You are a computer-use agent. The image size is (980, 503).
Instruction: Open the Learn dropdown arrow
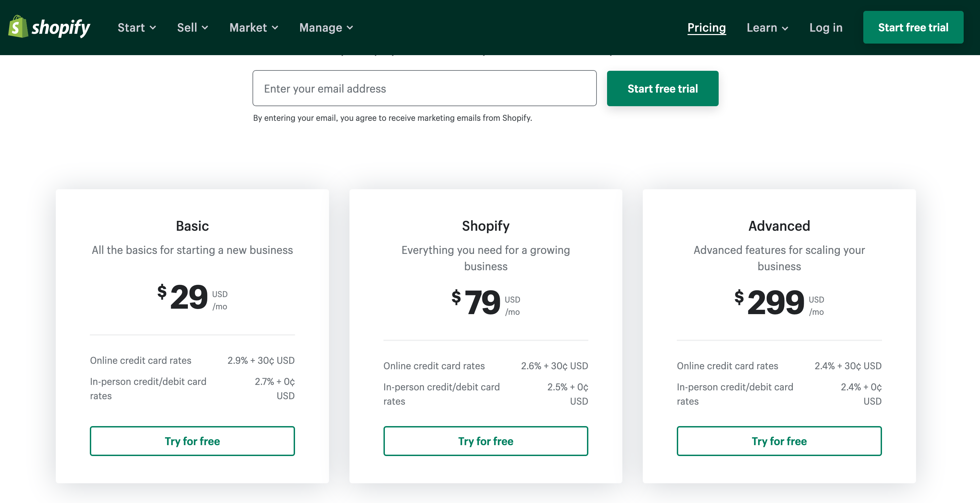tap(785, 28)
